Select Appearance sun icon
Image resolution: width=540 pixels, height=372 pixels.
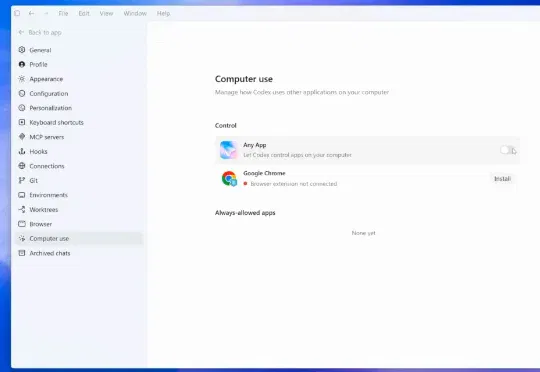[22, 79]
